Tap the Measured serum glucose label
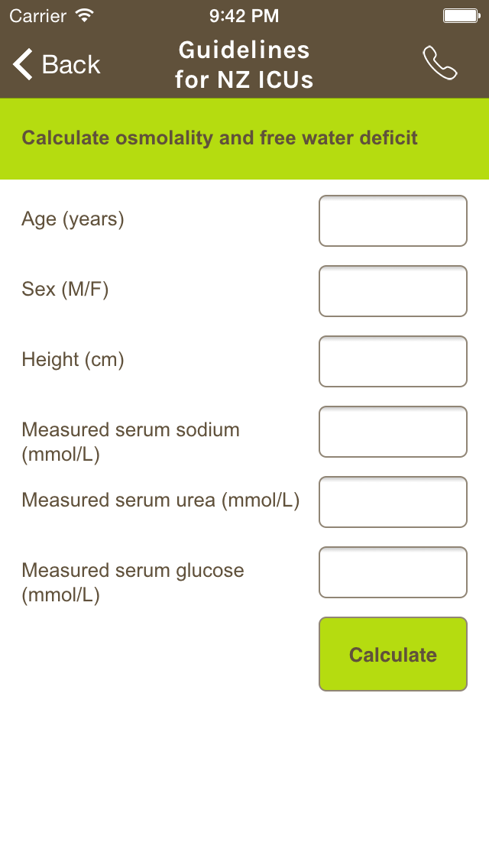Screen dimensions: 489x868 tap(133, 582)
